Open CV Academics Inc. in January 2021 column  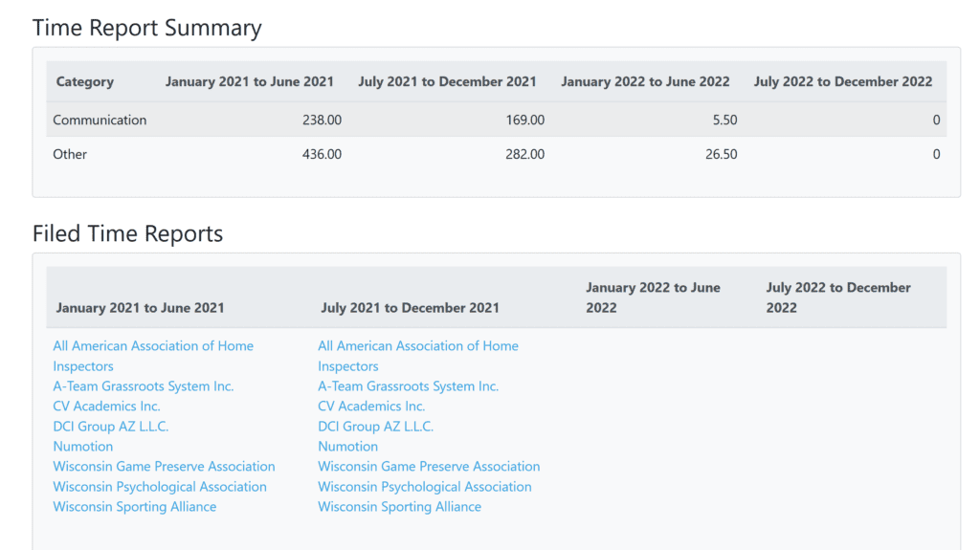pos(106,407)
